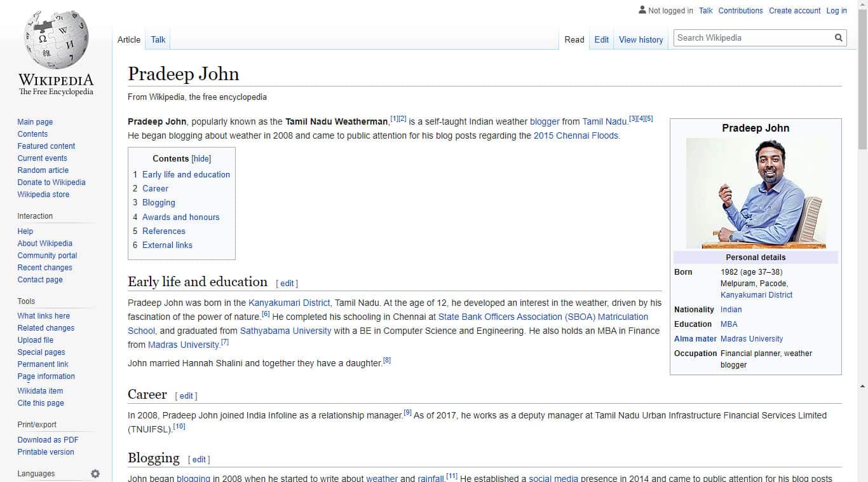
Task: Open the Wikidata item link
Action: pos(40,391)
